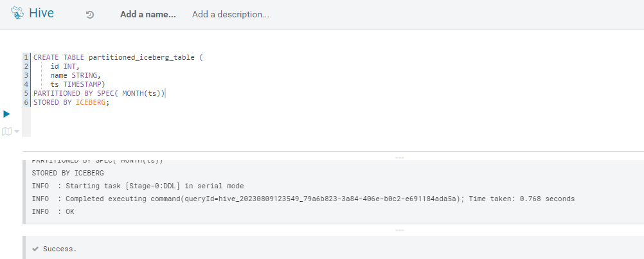Open the Hive editor title link

(41, 13)
